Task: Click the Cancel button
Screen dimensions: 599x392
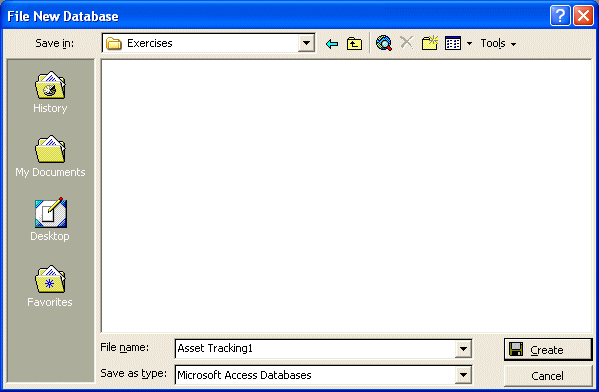Action: (548, 376)
